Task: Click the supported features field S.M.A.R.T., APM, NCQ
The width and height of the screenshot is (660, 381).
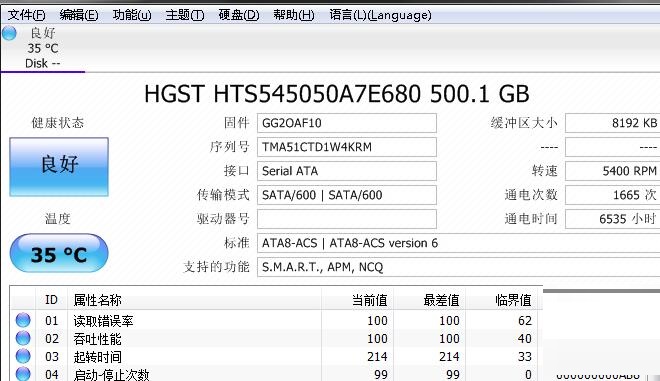Action: [458, 267]
